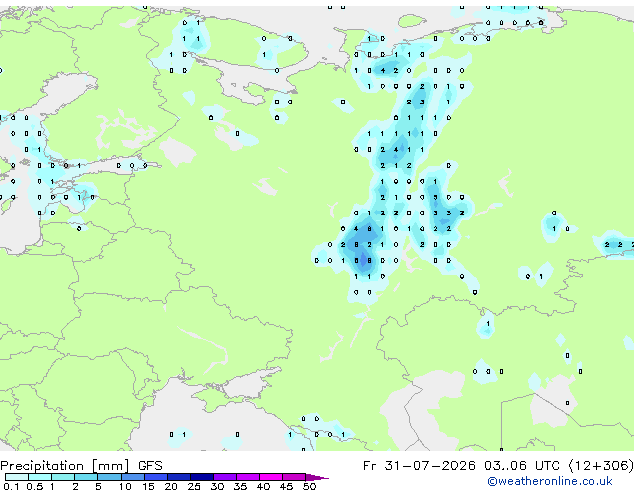
Task: Click legend scale value "35"
Action: [240, 486]
